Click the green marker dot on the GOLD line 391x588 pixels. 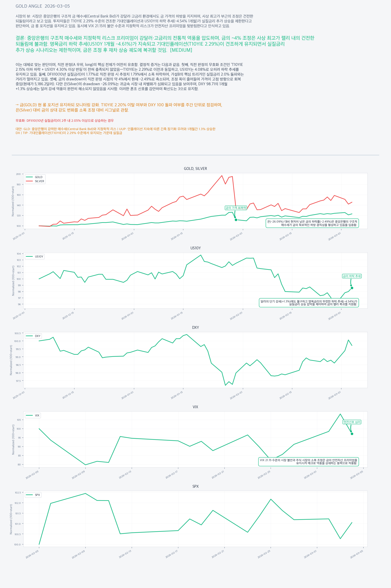coord(236,220)
